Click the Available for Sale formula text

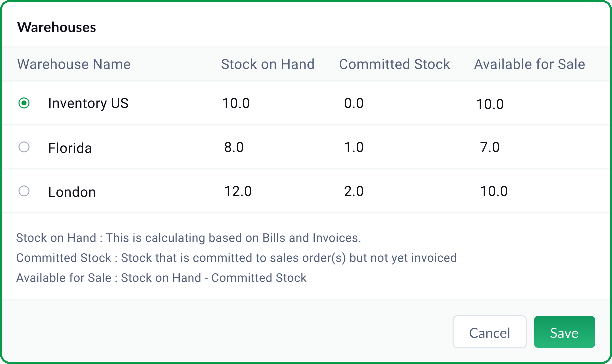point(161,277)
